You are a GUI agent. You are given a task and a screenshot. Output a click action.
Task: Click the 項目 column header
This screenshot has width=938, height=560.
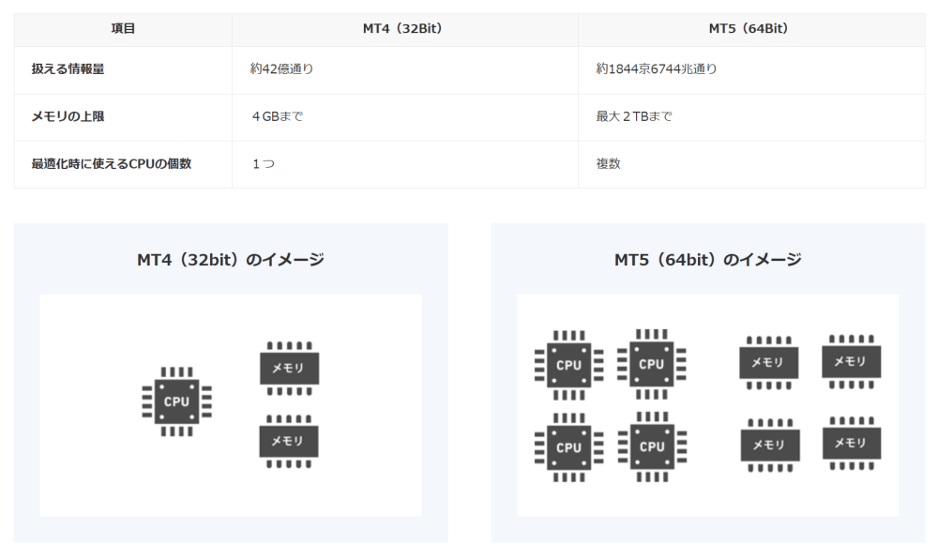pyautogui.click(x=123, y=29)
